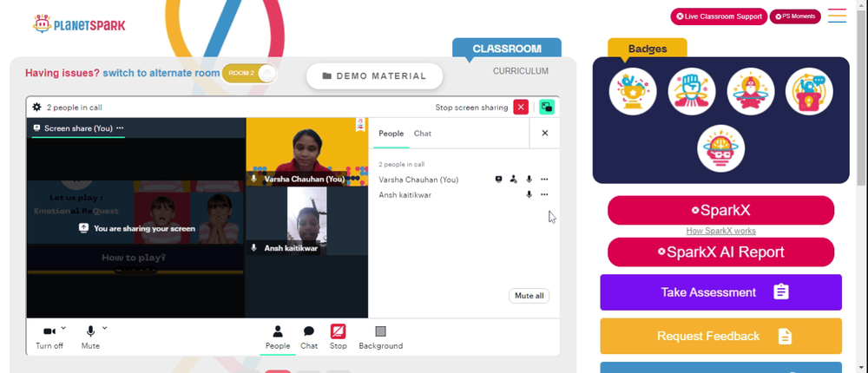Click 'switch to alternate room' text
Viewport: 868px width, 373px height.
[x=161, y=73]
